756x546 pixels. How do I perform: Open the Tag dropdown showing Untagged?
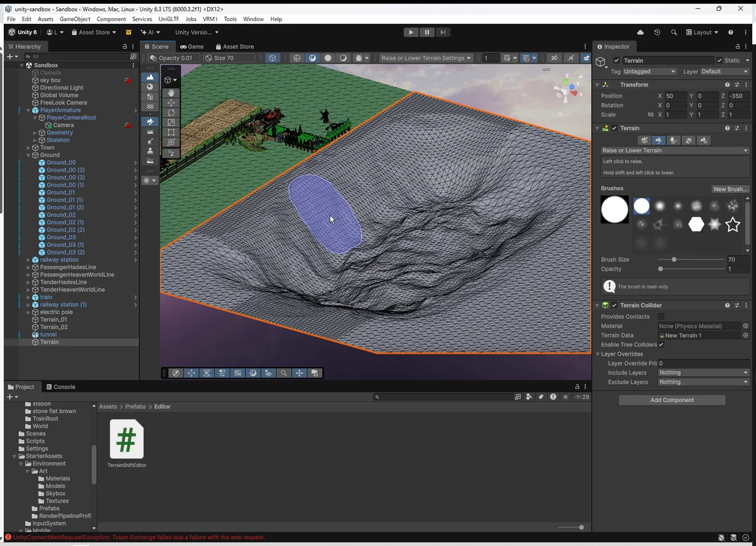pos(650,72)
